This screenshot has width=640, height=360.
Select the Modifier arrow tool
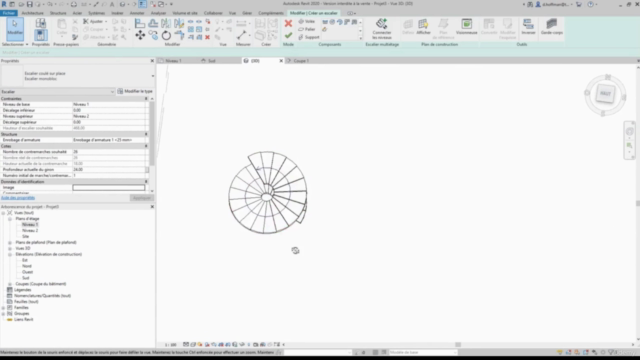point(15,29)
